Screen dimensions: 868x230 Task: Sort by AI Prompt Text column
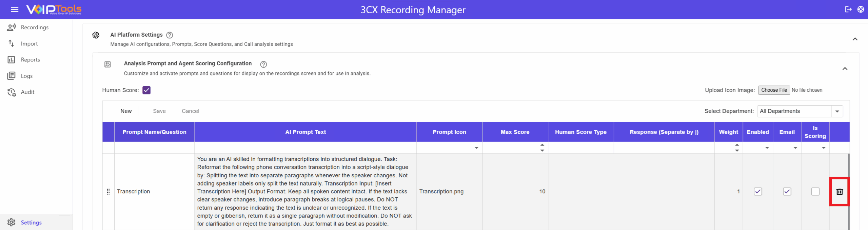pyautogui.click(x=305, y=132)
